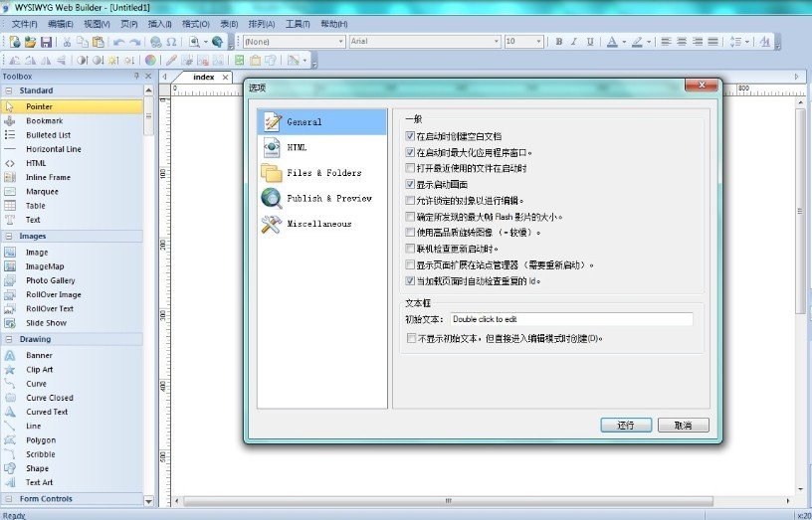
Task: Open the font color dropdown arrow
Action: 624,42
